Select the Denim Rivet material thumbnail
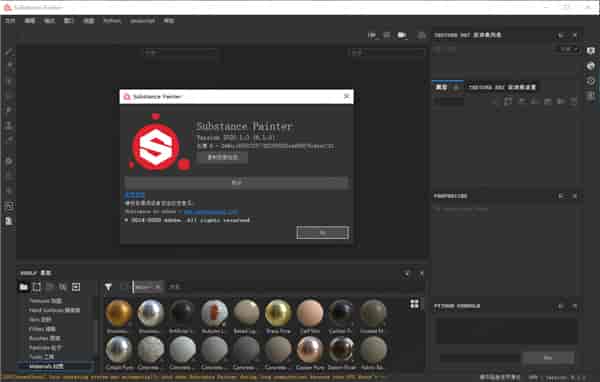The height and width of the screenshot is (382, 600). pyautogui.click(x=342, y=350)
